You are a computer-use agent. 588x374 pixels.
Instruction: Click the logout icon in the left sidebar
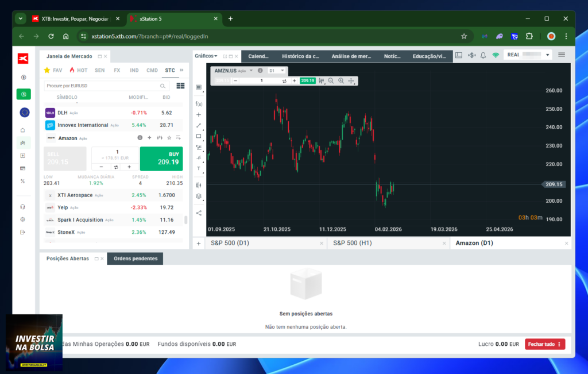(x=23, y=232)
